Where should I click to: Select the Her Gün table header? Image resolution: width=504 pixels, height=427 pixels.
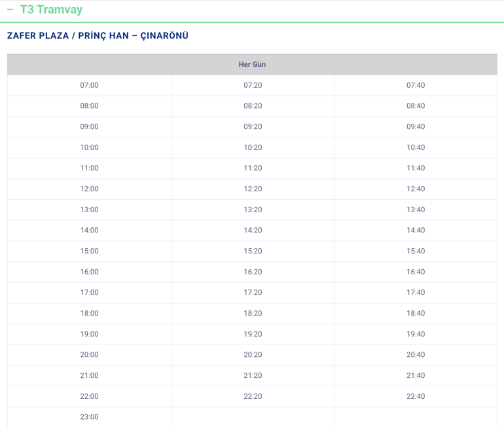click(x=252, y=64)
